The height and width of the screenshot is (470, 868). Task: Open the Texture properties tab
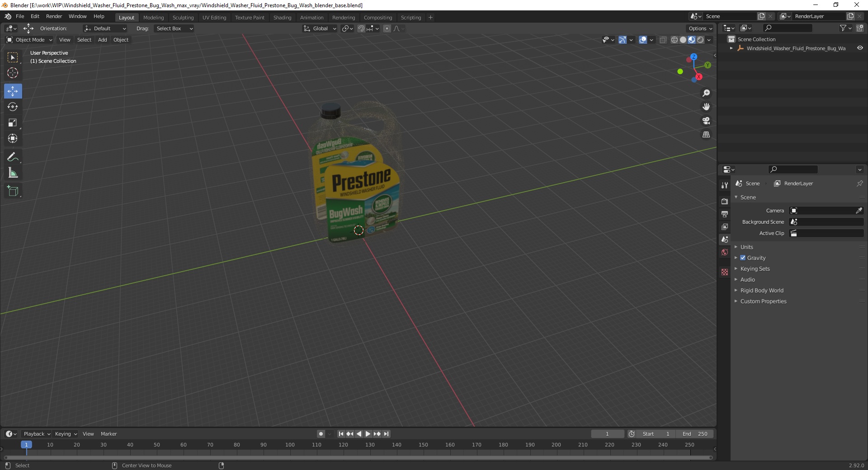pos(725,272)
